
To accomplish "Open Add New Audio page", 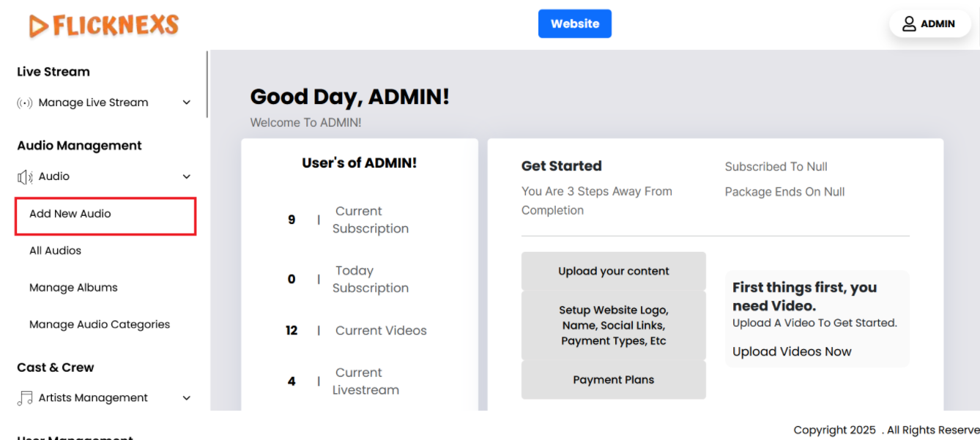I will pyautogui.click(x=70, y=215).
